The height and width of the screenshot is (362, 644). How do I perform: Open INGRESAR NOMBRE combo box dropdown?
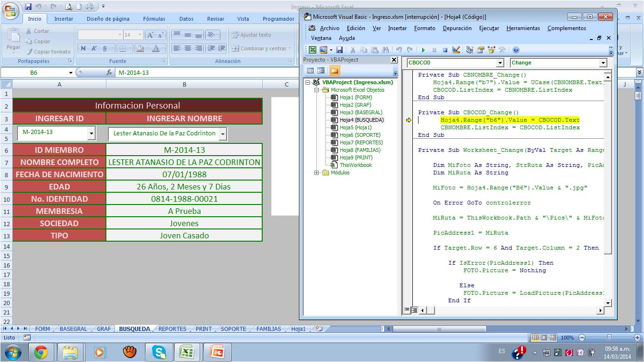click(x=223, y=134)
